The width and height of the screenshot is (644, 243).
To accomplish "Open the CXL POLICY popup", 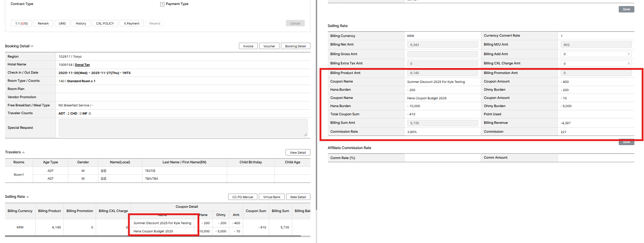I will (x=105, y=23).
